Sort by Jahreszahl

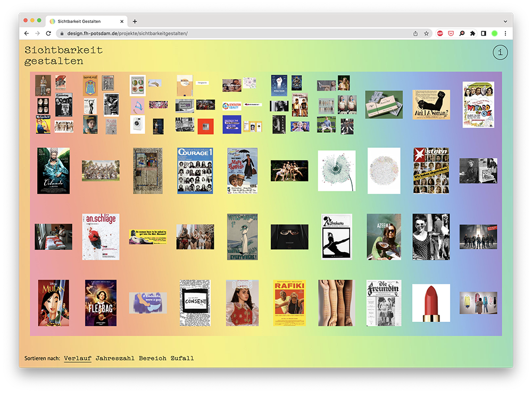click(x=115, y=358)
